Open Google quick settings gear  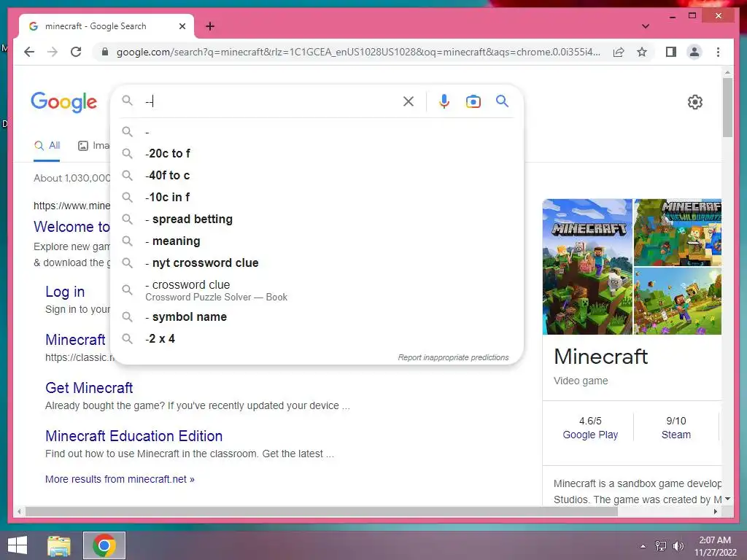point(694,102)
